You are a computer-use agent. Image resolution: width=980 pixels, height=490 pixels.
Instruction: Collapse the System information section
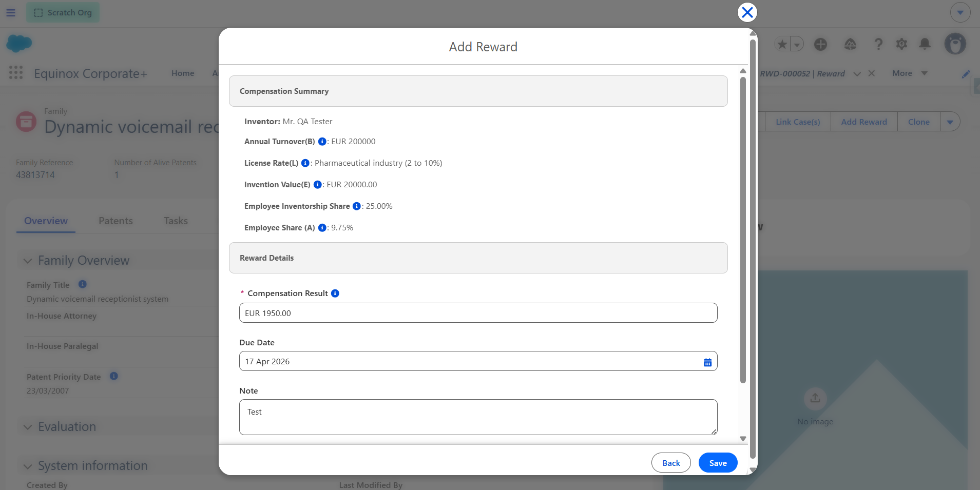28,466
